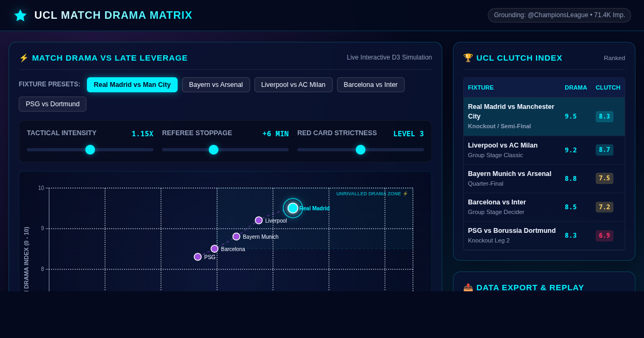Click drama value 9.2

click(x=570, y=150)
